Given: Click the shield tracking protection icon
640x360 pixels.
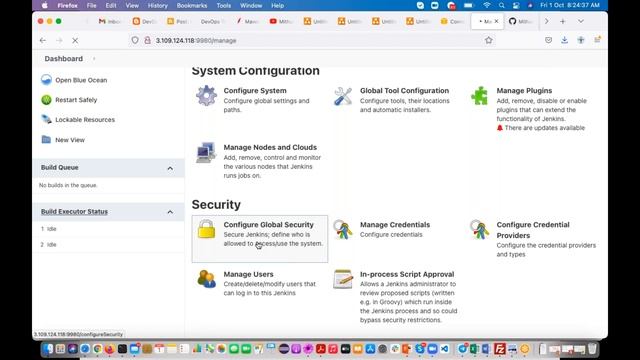Looking at the screenshot, I should pyautogui.click(x=135, y=40).
